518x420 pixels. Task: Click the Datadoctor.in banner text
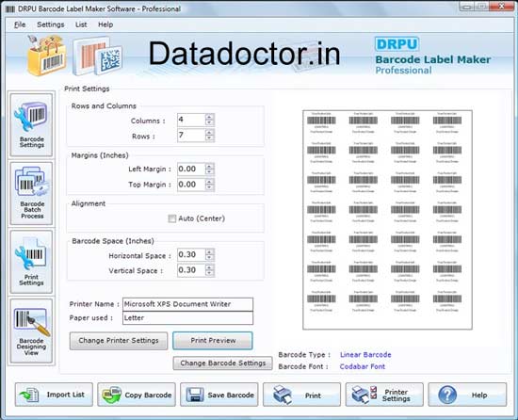[x=244, y=54]
